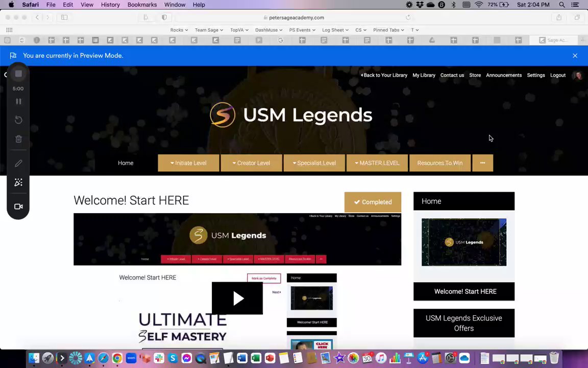Click Logout link
The height and width of the screenshot is (368, 588).
point(557,75)
